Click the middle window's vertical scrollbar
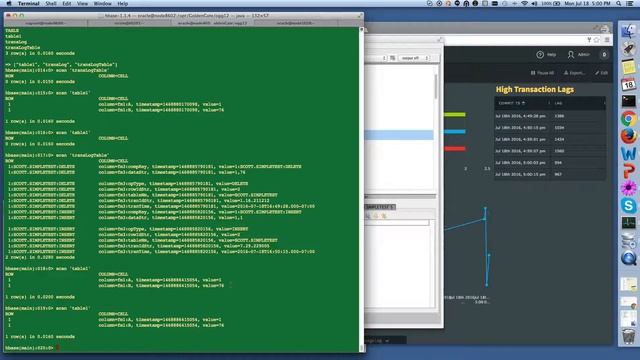 pyautogui.click(x=436, y=87)
